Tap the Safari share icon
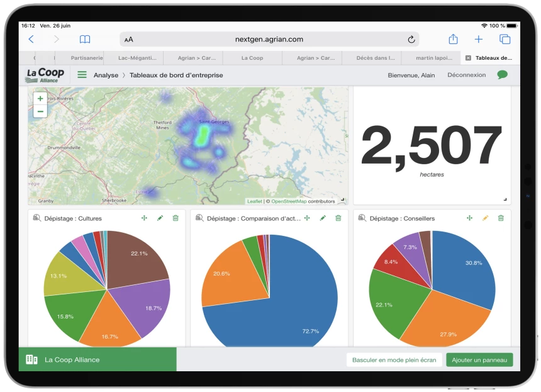This screenshot has width=541, height=392. coord(452,39)
